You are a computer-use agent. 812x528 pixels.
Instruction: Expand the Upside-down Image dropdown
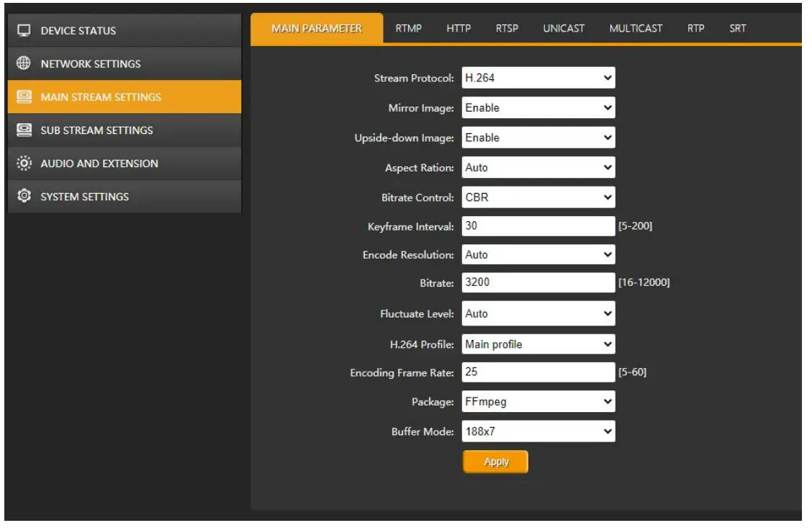pos(538,138)
